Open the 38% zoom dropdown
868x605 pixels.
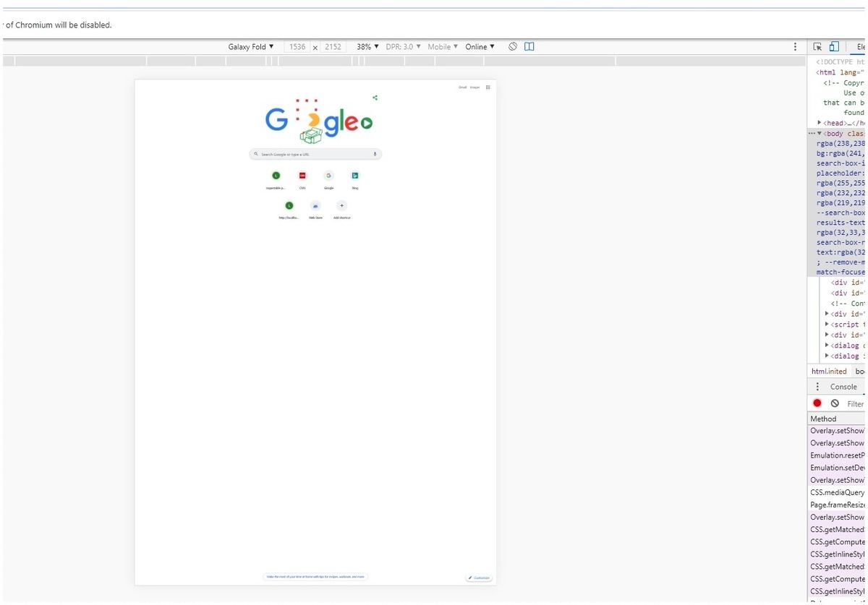pos(367,47)
